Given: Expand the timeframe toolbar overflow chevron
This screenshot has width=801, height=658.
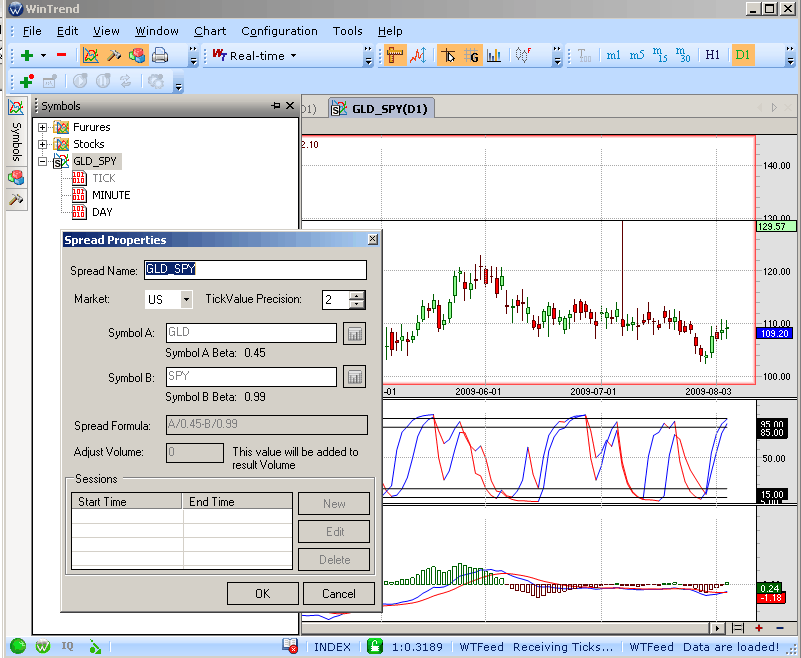Looking at the screenshot, I should [x=790, y=56].
